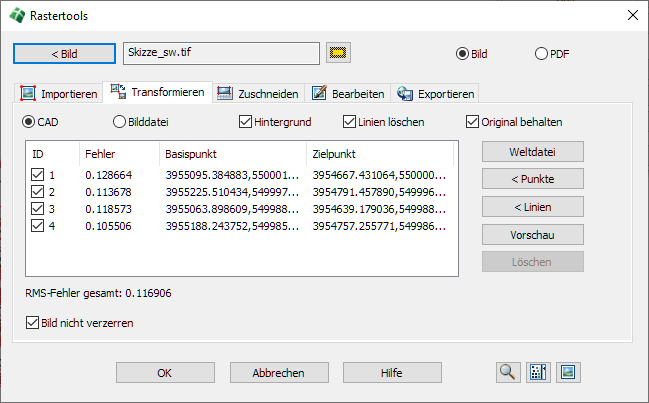Click the magnifying glass zoom icon
Viewport: 649px width, 403px height.
tap(508, 372)
